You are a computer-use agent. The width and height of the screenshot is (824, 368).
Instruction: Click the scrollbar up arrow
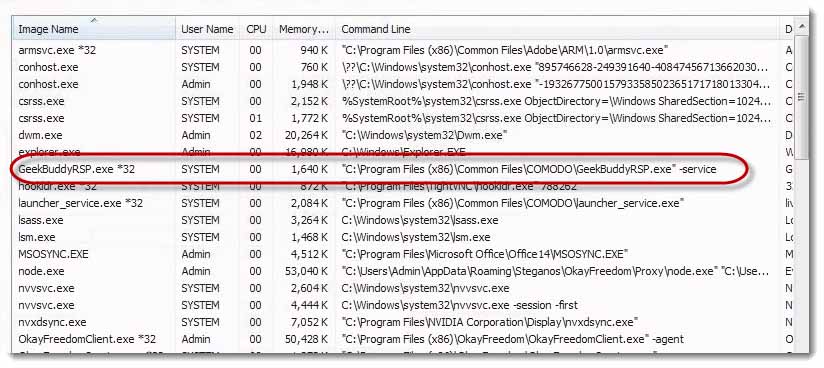coord(801,26)
